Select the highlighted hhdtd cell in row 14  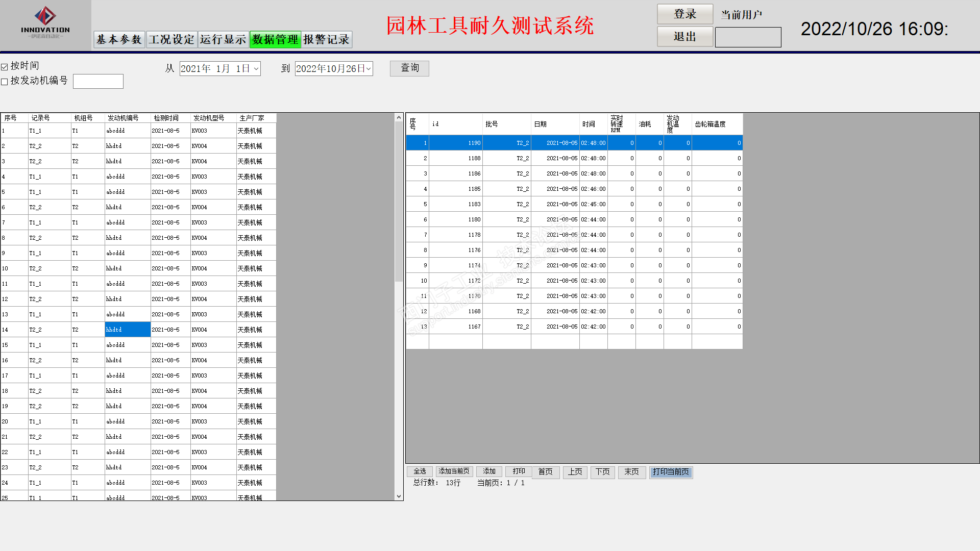[x=128, y=330]
